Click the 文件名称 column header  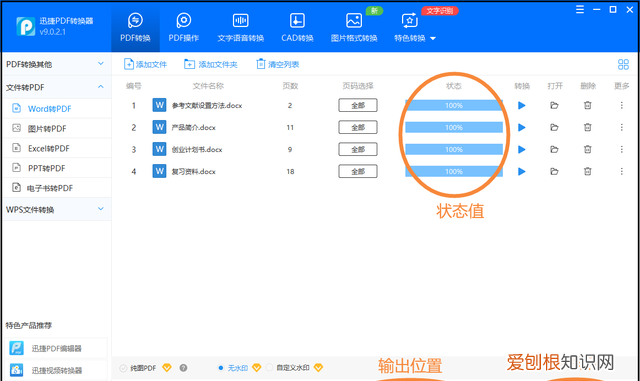pos(208,86)
